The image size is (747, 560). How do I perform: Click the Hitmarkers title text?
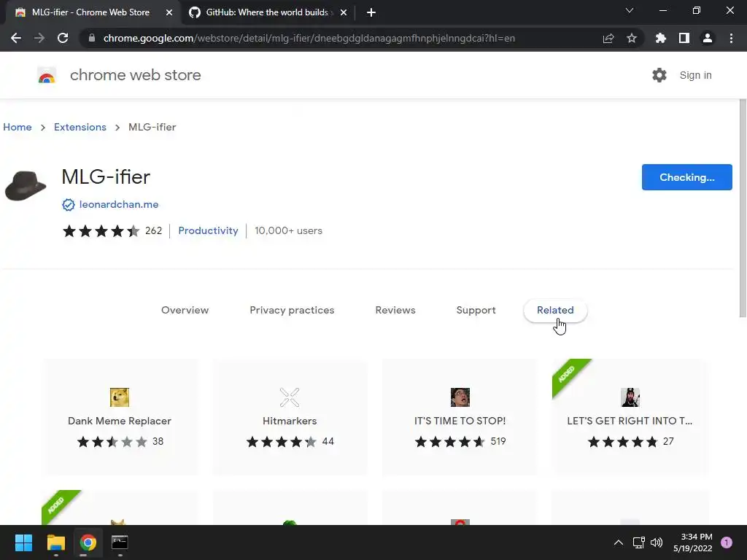pyautogui.click(x=290, y=421)
